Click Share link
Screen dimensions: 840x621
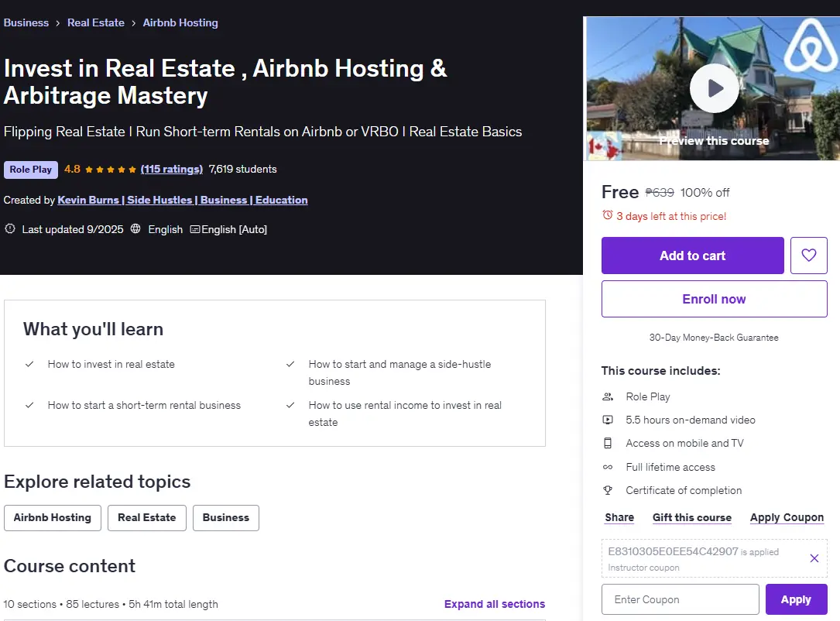pos(619,517)
